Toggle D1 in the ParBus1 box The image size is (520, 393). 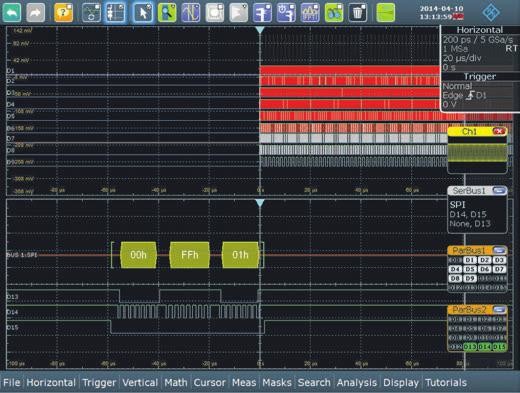pos(470,260)
